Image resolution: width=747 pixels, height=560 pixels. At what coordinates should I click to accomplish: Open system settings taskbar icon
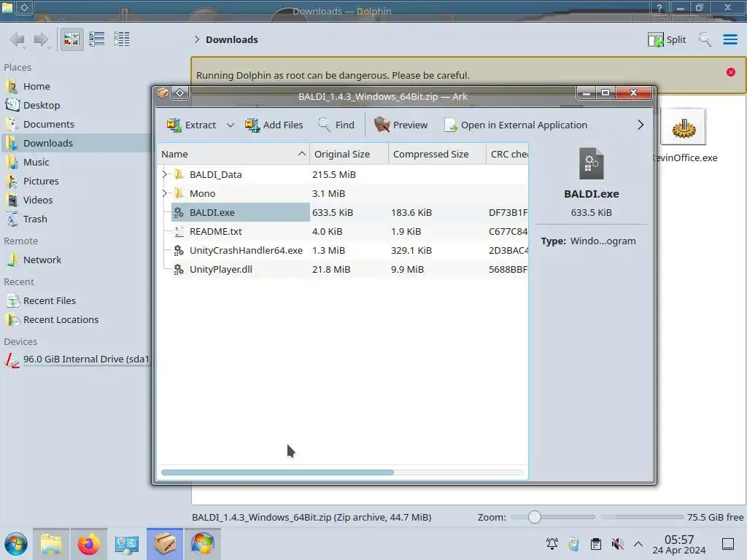(127, 544)
